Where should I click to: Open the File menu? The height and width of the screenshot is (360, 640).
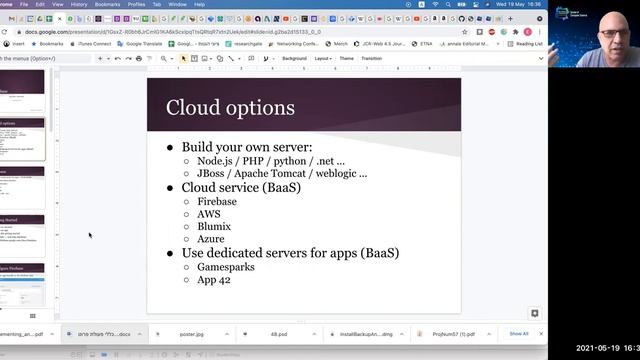point(24,4)
